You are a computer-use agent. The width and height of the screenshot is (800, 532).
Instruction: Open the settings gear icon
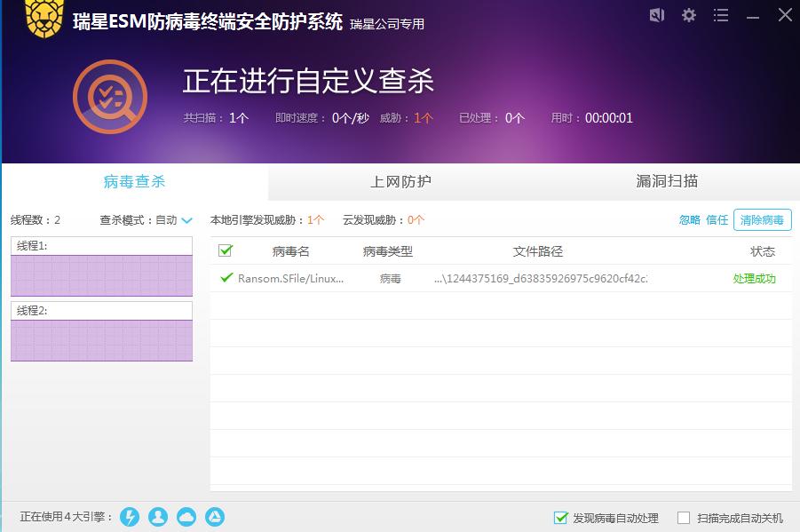pos(688,15)
